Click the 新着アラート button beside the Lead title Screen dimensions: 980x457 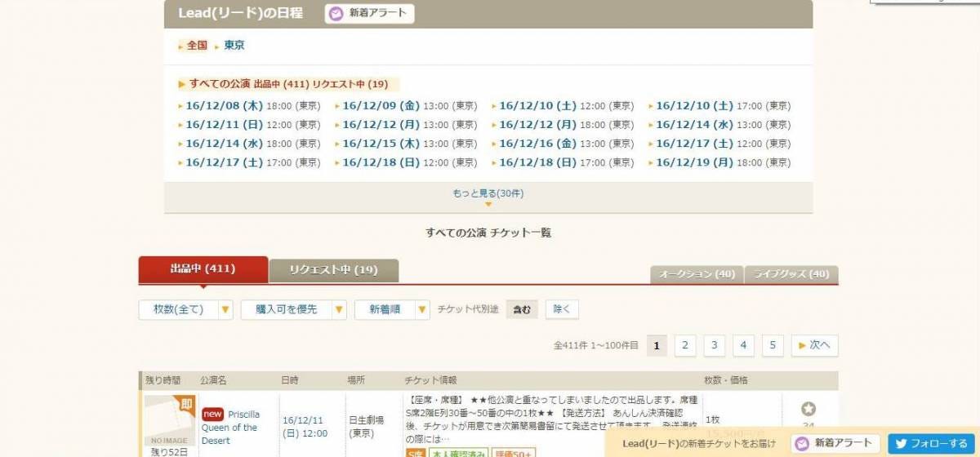(x=370, y=14)
